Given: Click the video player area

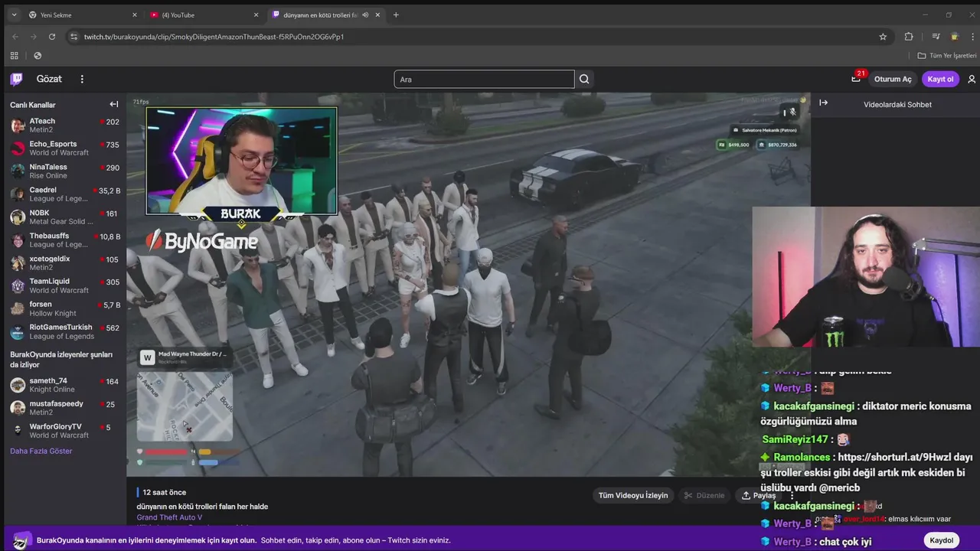Looking at the screenshot, I should coord(469,285).
